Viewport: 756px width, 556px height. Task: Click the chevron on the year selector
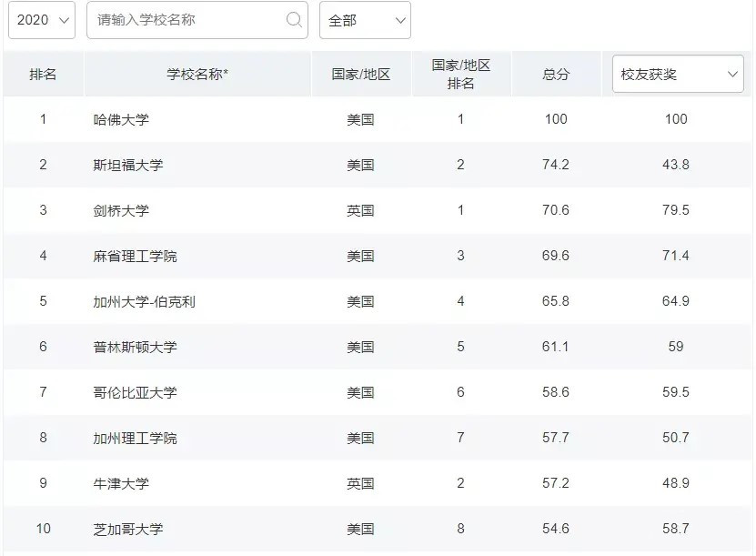[62, 19]
